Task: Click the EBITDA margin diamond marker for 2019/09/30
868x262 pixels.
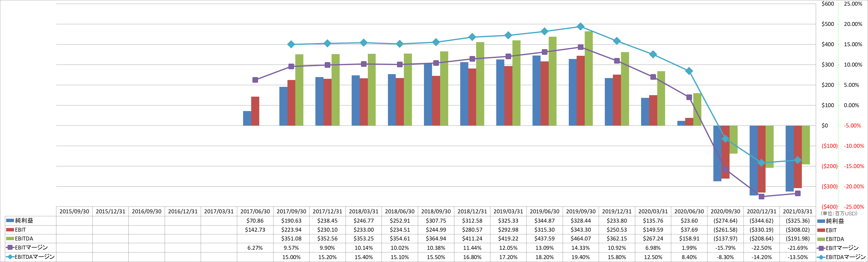Action: click(580, 27)
